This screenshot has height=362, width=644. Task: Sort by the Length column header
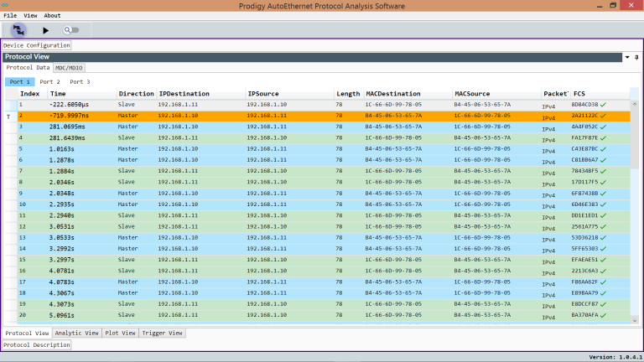point(348,94)
